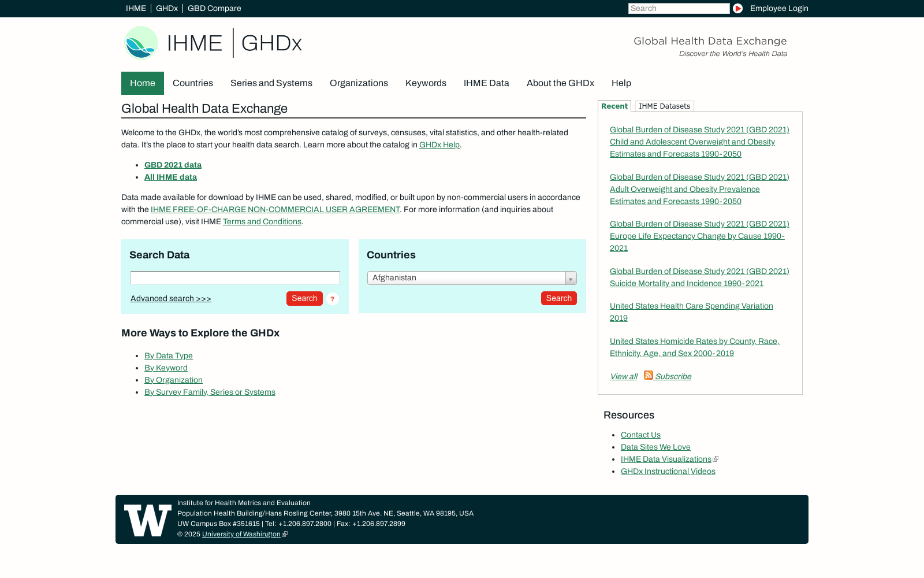The width and height of the screenshot is (924, 578).
Task: Click Advanced search link
Action: 170,298
